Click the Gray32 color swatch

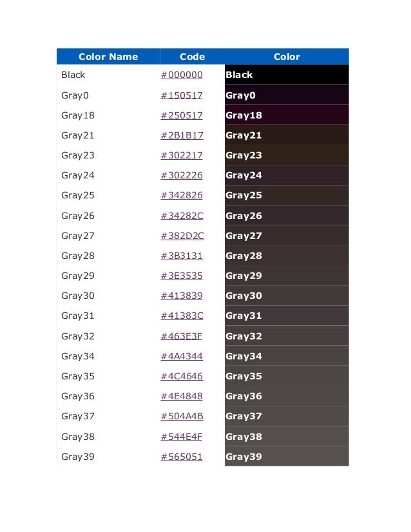click(x=287, y=336)
